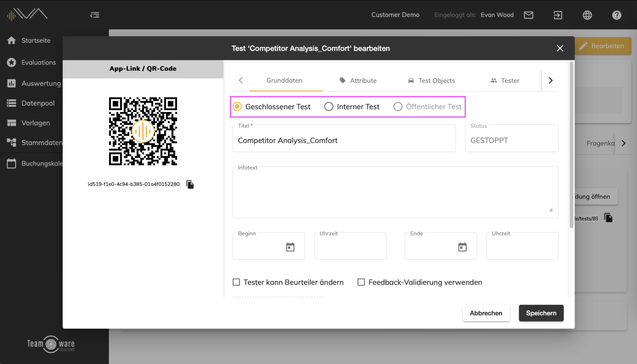The image size is (637, 364).
Task: Click the Startseite home icon
Action: click(x=11, y=41)
